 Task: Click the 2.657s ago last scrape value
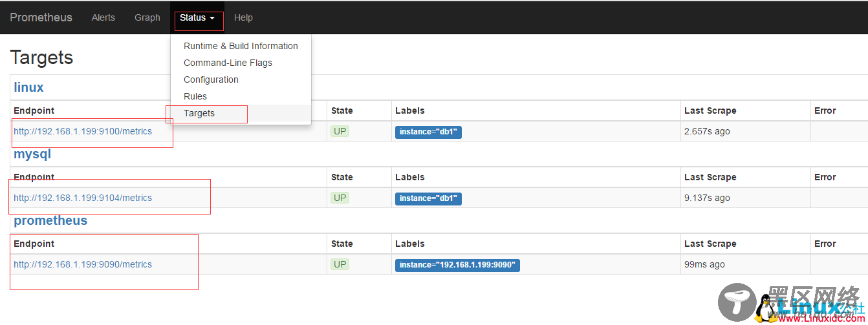pyautogui.click(x=707, y=131)
